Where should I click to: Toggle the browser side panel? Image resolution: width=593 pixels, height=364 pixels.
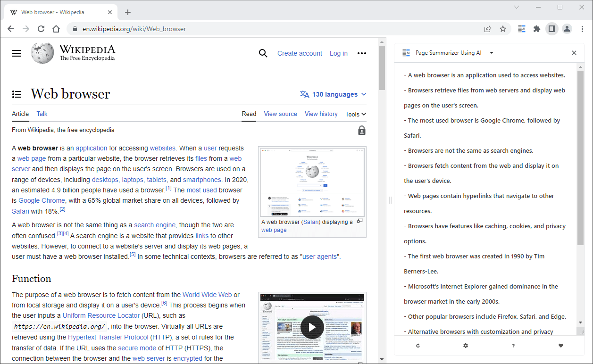[551, 29]
